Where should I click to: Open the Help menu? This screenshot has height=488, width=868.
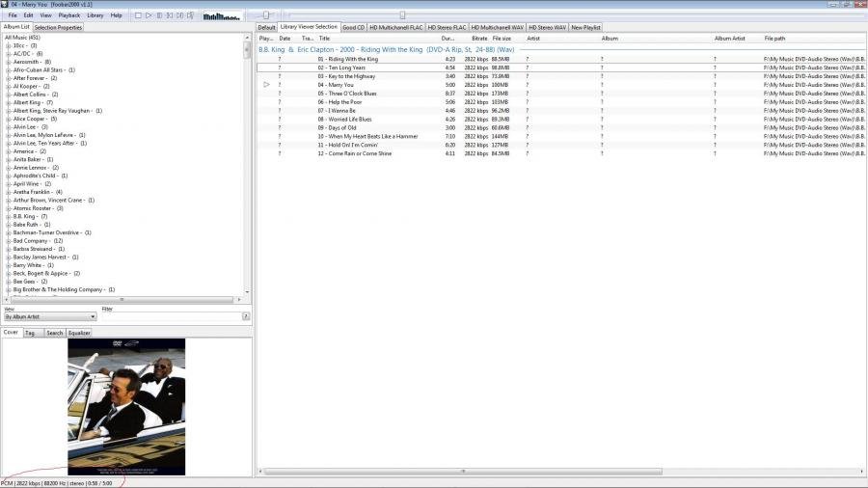(x=117, y=15)
